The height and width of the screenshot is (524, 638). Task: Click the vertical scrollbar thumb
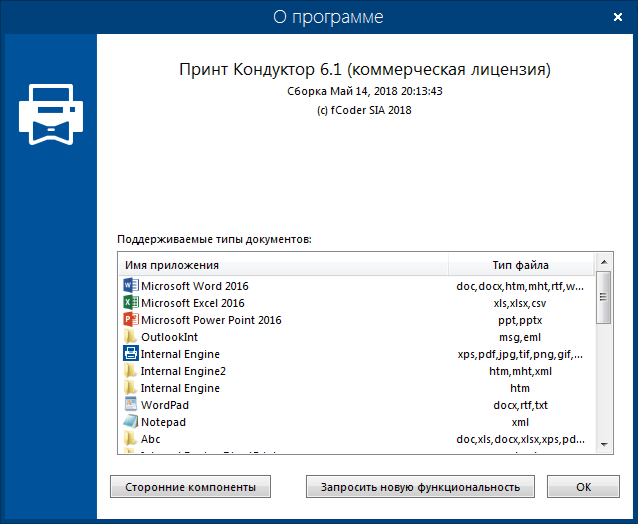tap(603, 300)
